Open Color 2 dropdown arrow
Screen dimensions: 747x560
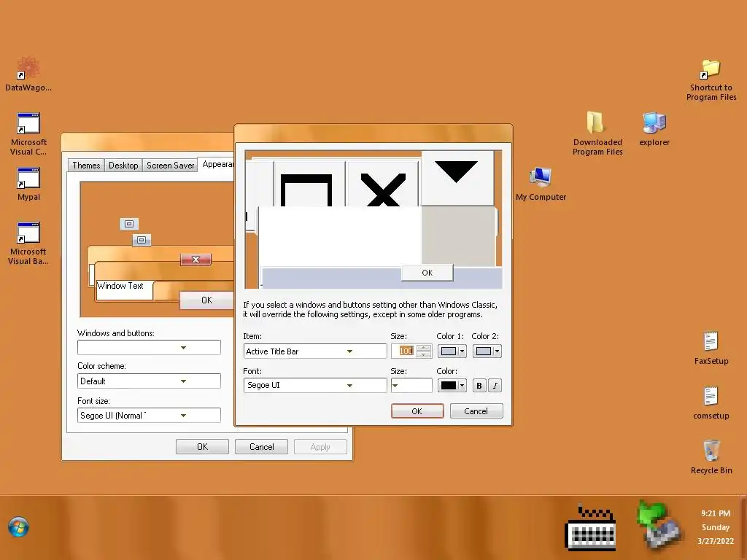[497, 351]
